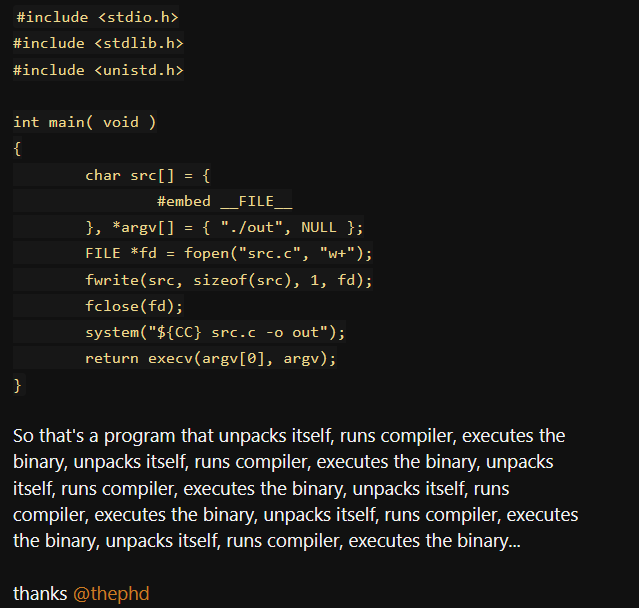Click the 'int main( void )' line
This screenshot has height=608, width=639.
click(85, 122)
